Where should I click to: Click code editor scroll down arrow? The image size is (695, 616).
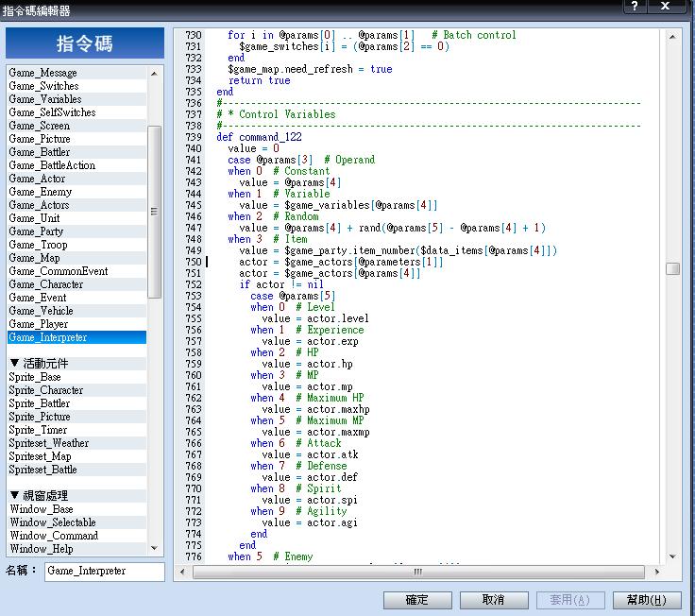[x=672, y=556]
